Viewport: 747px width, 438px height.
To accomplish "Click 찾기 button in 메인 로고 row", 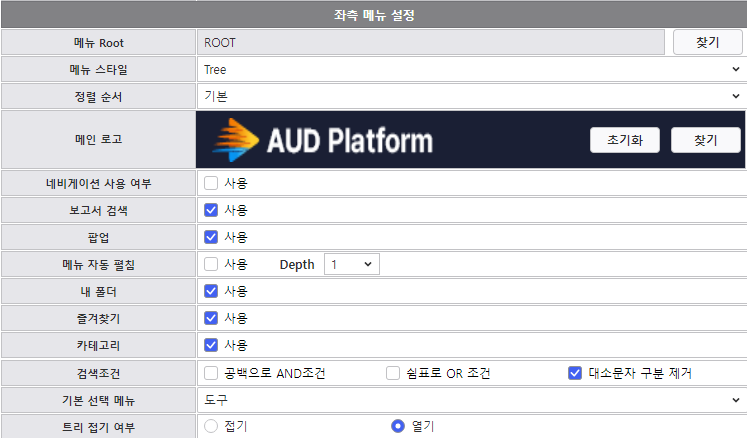I will 706,140.
